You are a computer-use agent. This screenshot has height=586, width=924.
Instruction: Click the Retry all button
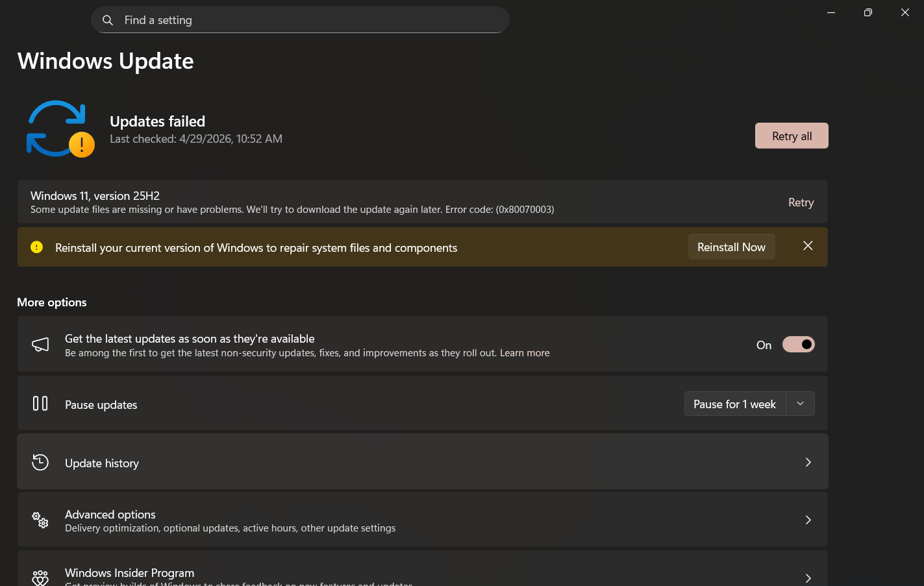click(792, 136)
